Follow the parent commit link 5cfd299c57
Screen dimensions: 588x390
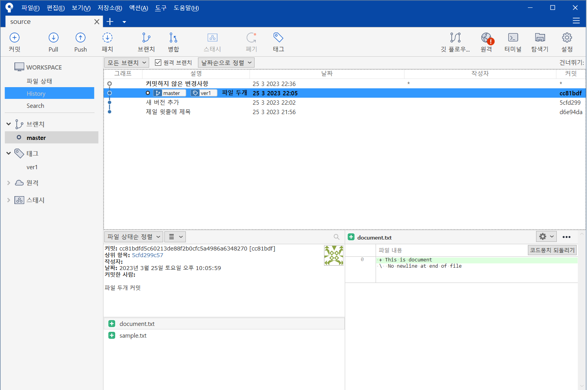(x=148, y=255)
